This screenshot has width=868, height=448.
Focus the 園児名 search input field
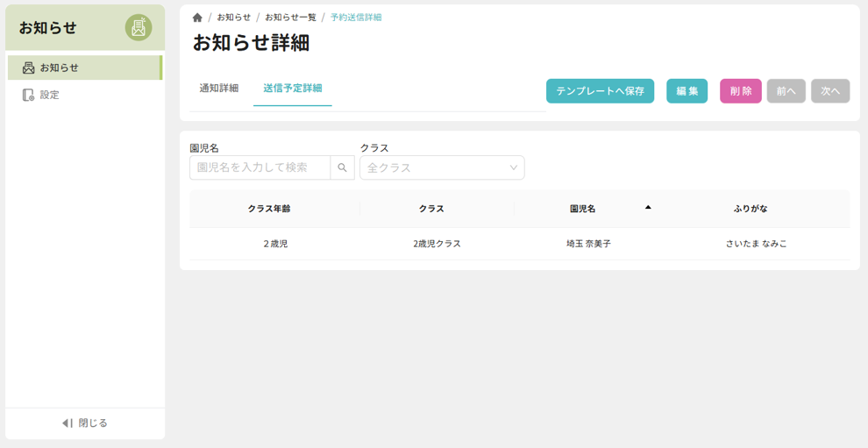pos(260,167)
